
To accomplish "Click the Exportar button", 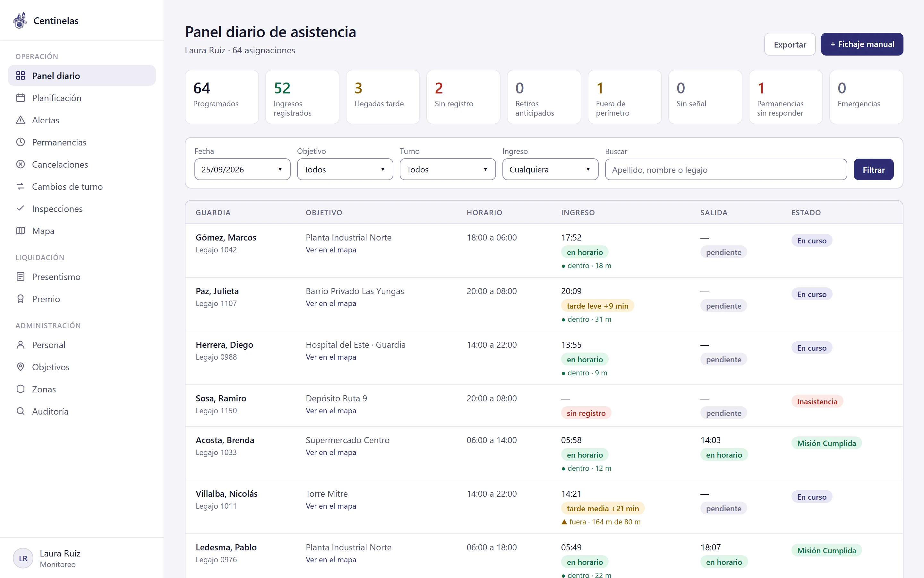I will coord(790,44).
